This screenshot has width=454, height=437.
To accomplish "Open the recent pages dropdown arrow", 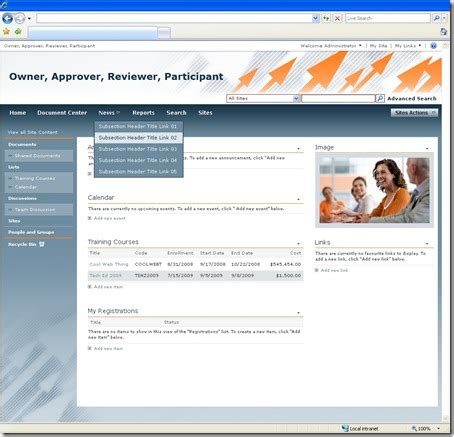I will (29, 19).
